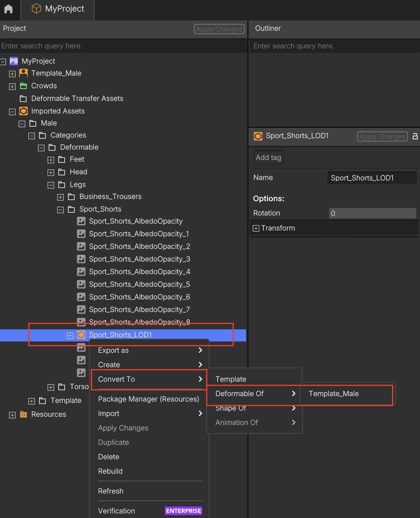This screenshot has width=420, height=518.
Task: Expand the Transform section in properties
Action: pyautogui.click(x=256, y=228)
